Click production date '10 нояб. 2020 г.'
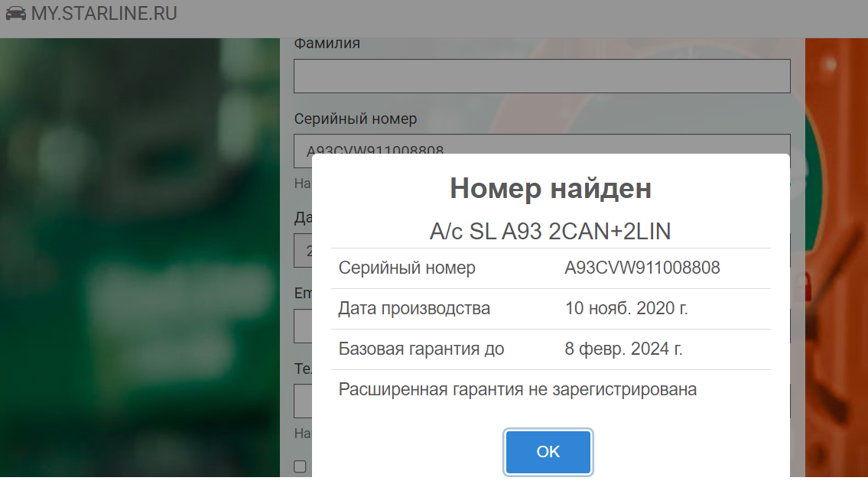868x484 pixels. (626, 309)
